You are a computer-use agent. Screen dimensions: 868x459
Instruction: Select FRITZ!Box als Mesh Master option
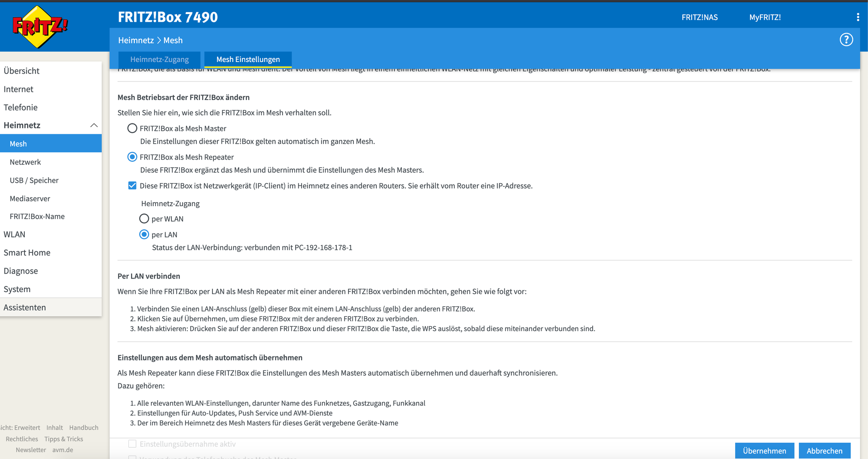pyautogui.click(x=132, y=128)
